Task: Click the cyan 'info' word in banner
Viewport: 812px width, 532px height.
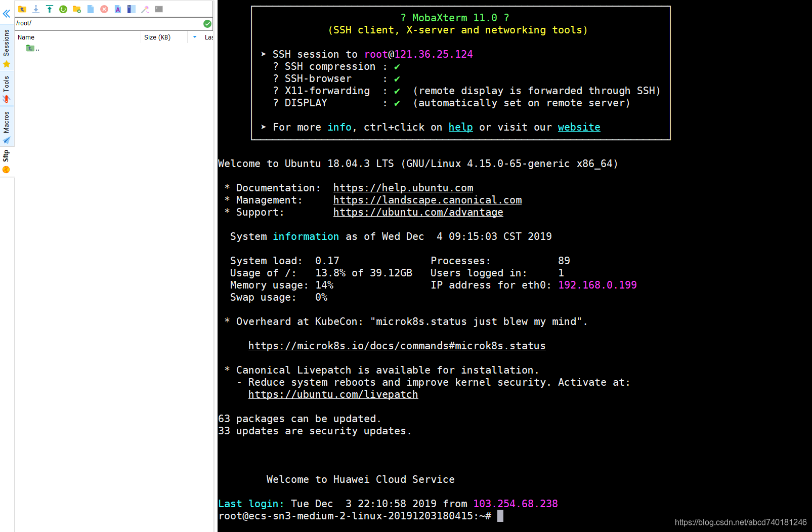Action: [x=339, y=127]
